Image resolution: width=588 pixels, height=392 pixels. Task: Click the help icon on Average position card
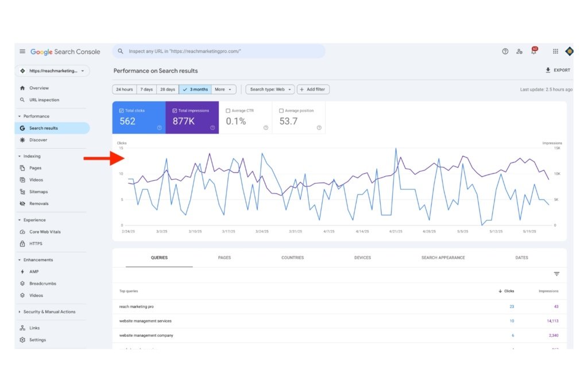click(x=319, y=128)
